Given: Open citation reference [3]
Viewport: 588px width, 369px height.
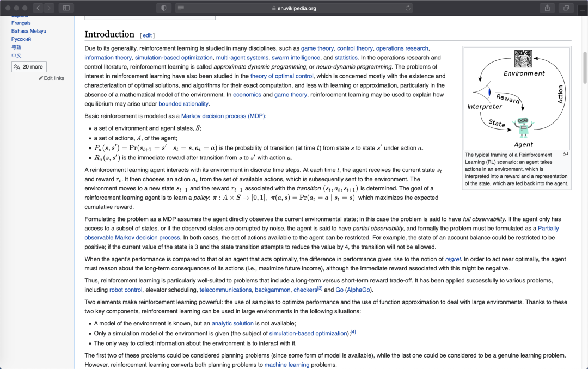Looking at the screenshot, I should click(x=320, y=288).
